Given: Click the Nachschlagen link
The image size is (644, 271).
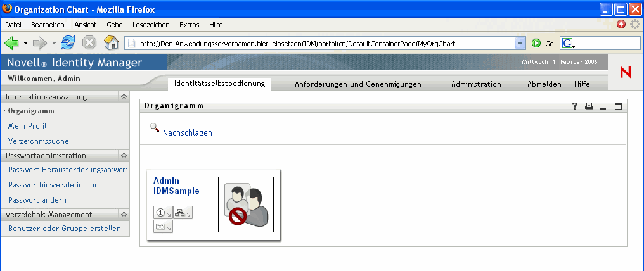Looking at the screenshot, I should click(188, 133).
